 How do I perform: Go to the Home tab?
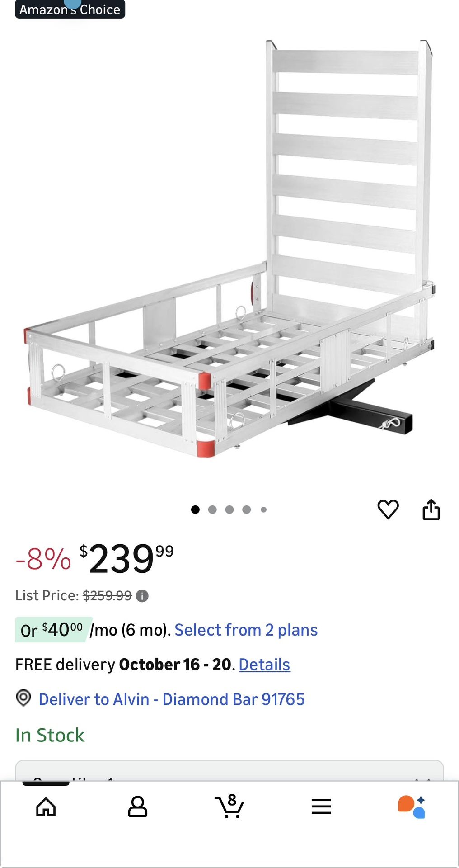(x=46, y=807)
